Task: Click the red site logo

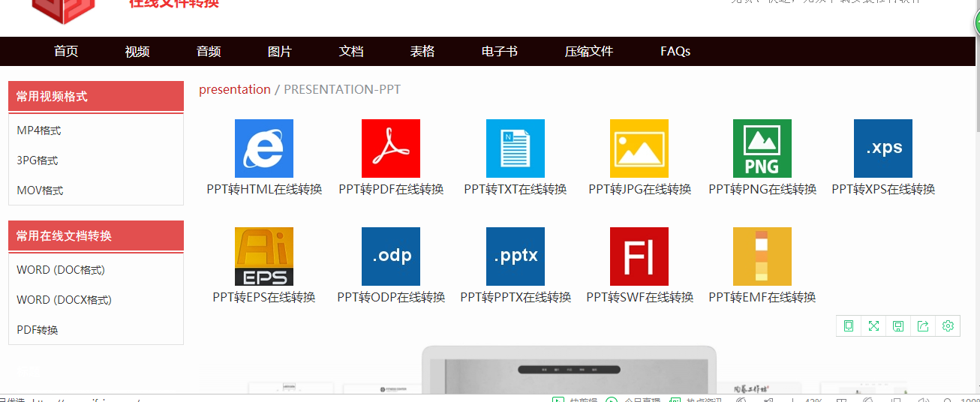Action: click(x=65, y=11)
